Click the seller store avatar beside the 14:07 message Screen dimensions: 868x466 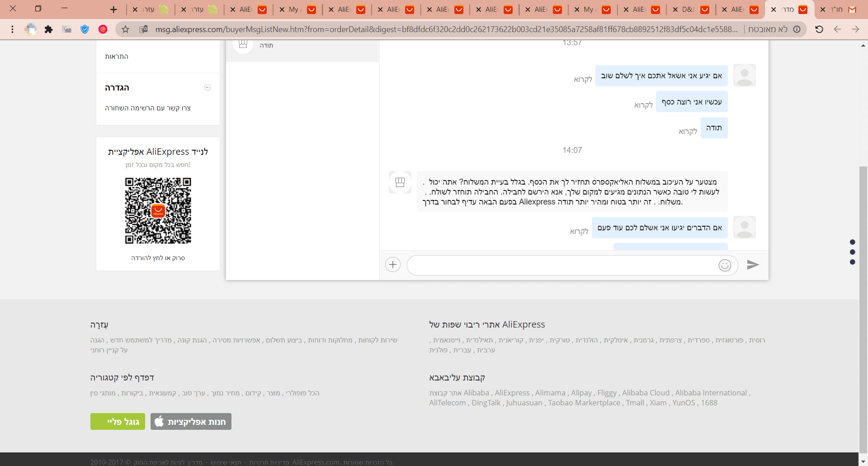400,182
